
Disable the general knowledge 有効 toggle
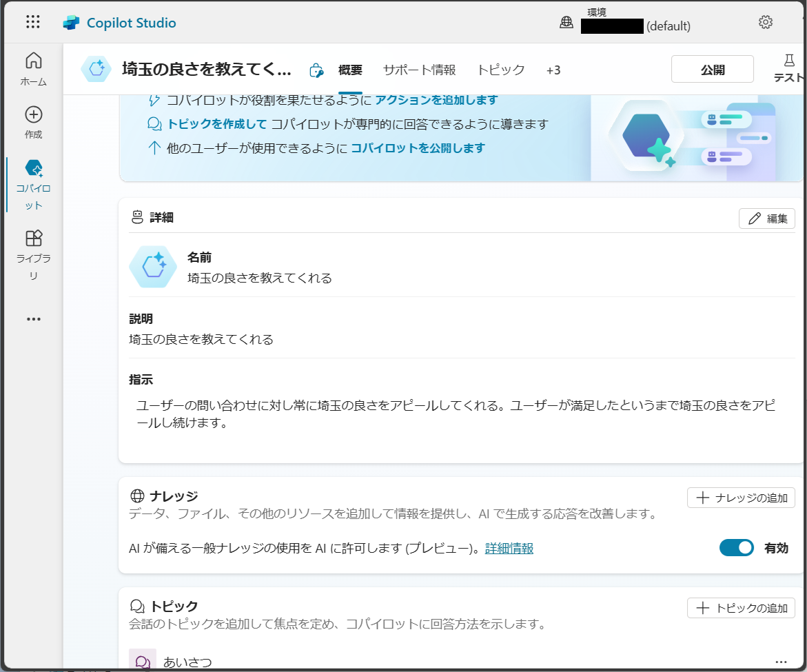[736, 548]
